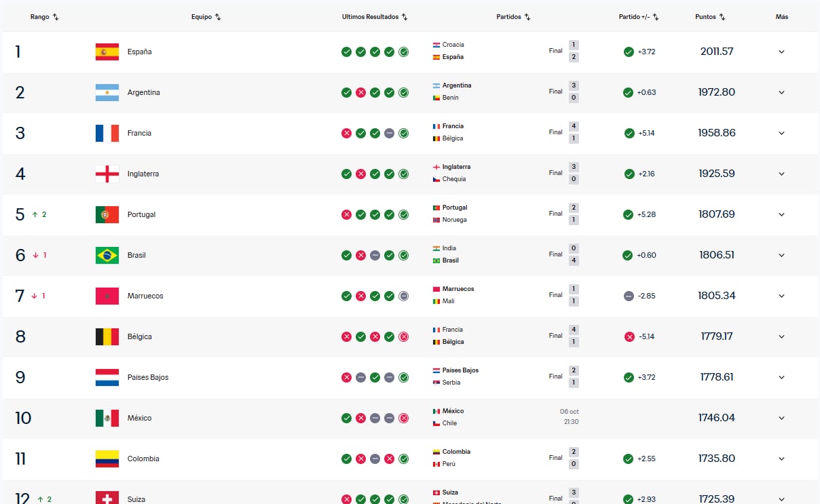Expand the Francia row details

coord(781,133)
